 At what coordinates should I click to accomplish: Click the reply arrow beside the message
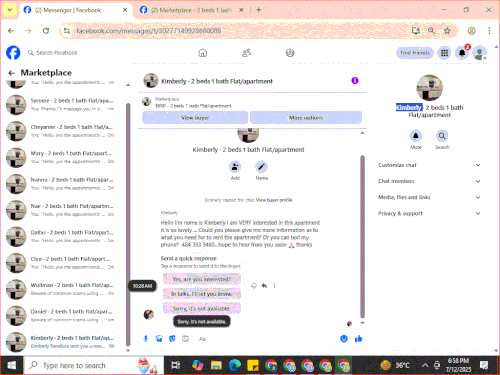pyautogui.click(x=264, y=286)
